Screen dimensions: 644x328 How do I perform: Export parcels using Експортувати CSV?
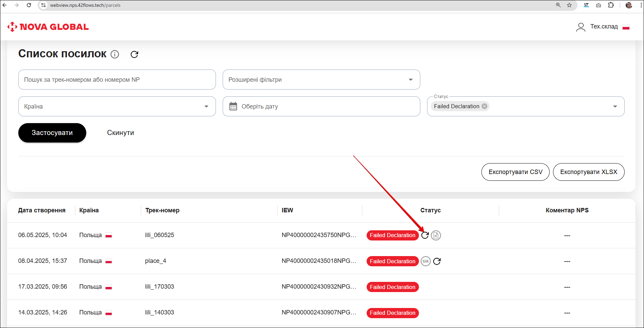[x=515, y=172]
